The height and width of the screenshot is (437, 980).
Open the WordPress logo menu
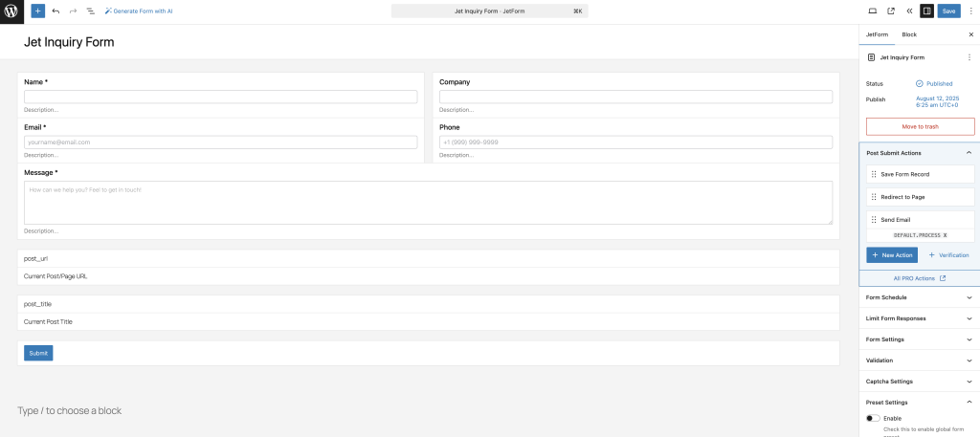11,11
